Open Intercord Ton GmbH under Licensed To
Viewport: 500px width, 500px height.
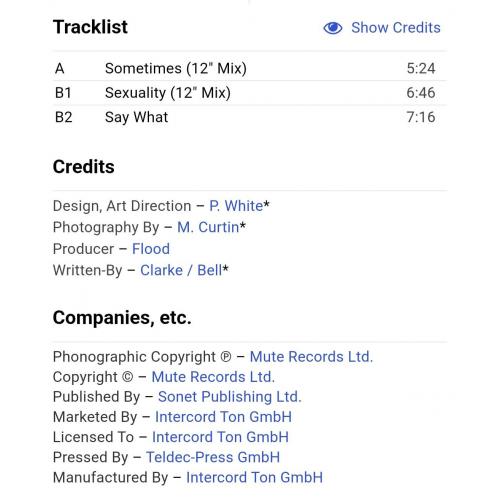[220, 437]
